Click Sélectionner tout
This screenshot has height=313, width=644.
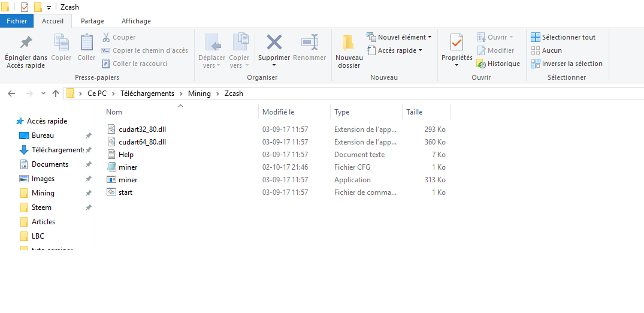coord(563,37)
